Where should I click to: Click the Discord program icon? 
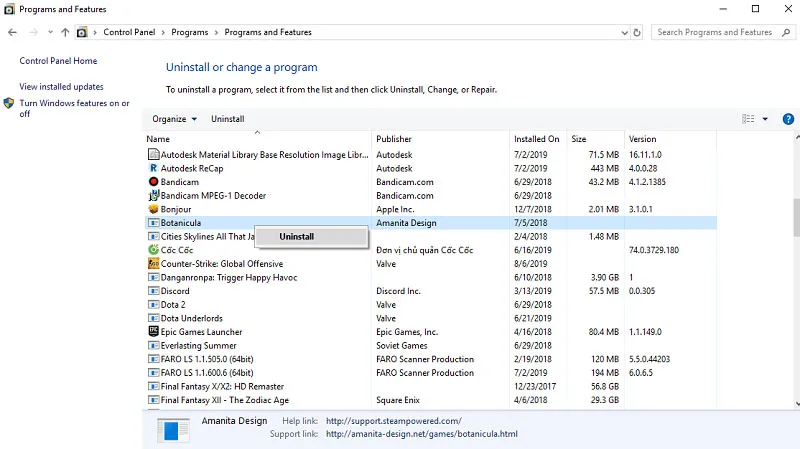tap(153, 291)
